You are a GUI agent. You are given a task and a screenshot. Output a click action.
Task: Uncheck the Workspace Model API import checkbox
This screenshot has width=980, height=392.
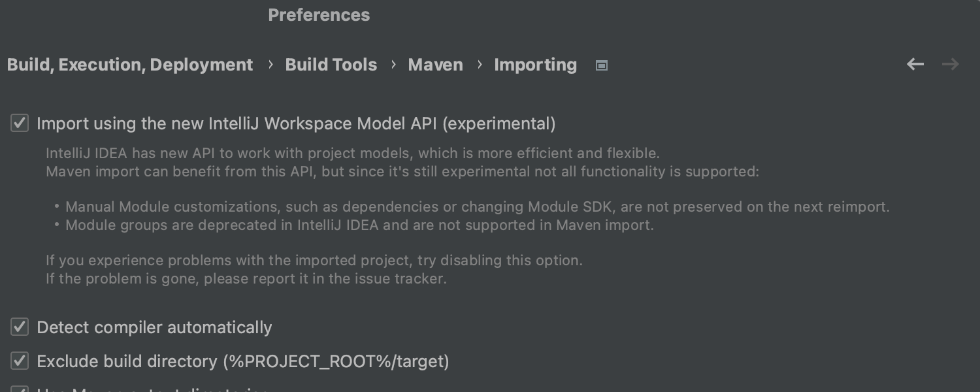pos(20,123)
